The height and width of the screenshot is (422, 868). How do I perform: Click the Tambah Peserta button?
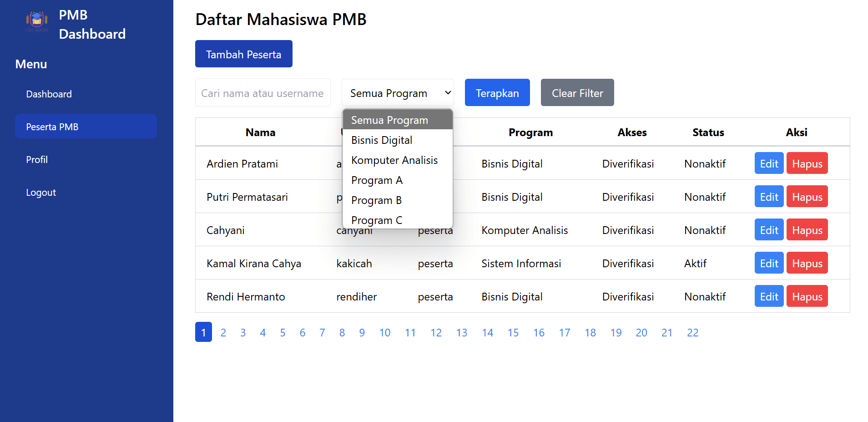(x=243, y=54)
